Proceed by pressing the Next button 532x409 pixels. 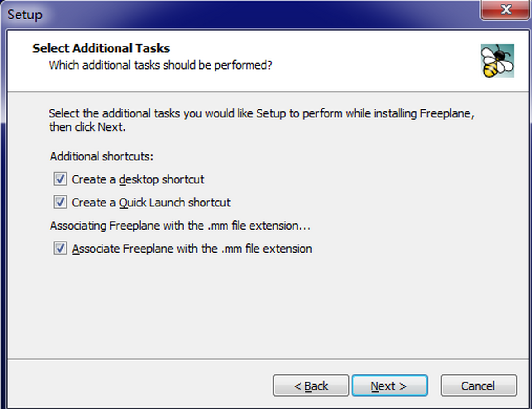click(389, 386)
